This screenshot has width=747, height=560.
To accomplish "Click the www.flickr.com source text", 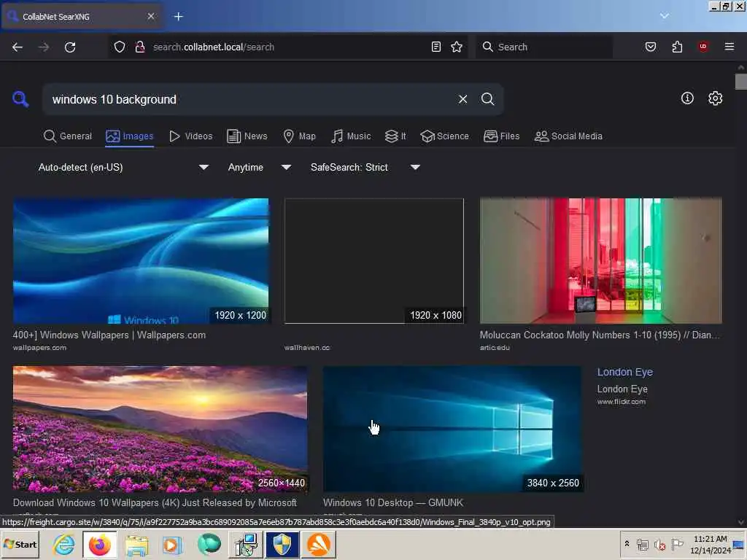I will [x=622, y=402].
